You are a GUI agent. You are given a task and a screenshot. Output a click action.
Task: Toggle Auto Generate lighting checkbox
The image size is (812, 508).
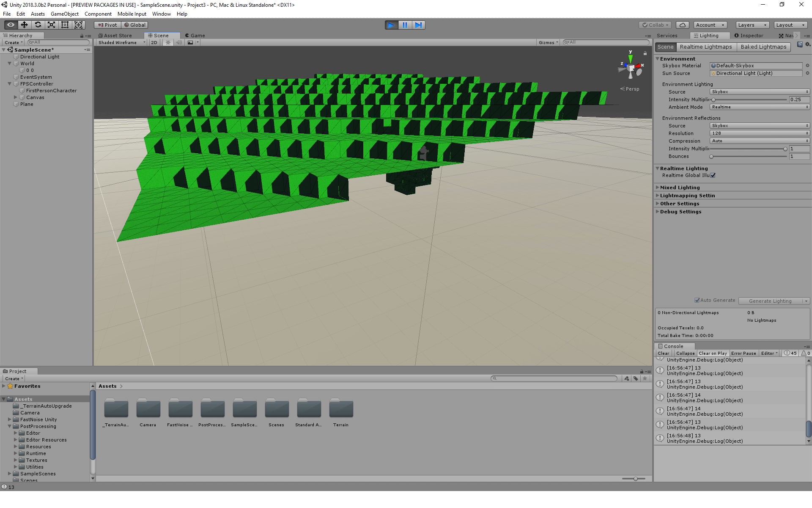click(697, 300)
